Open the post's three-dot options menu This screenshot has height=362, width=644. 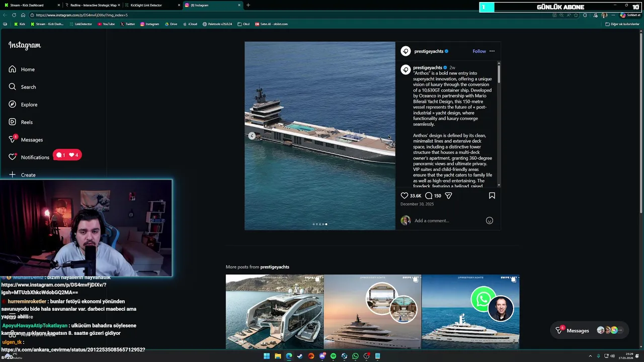point(492,51)
